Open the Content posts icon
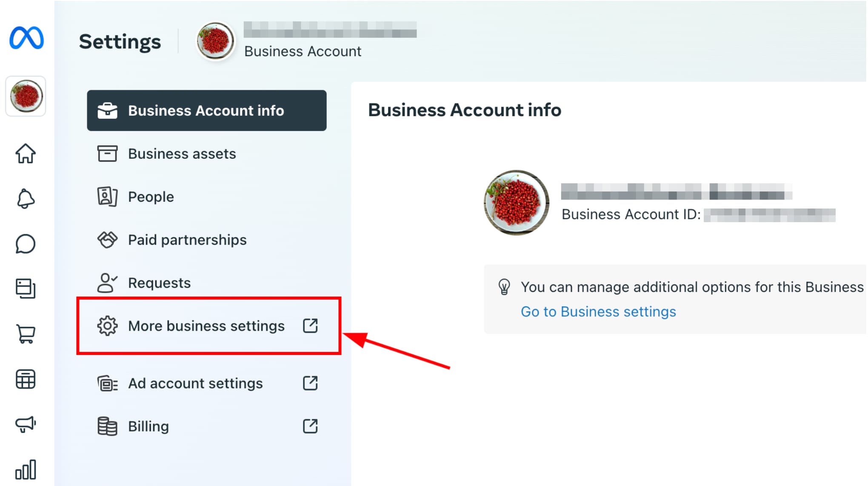This screenshot has width=868, height=486. pyautogui.click(x=26, y=289)
